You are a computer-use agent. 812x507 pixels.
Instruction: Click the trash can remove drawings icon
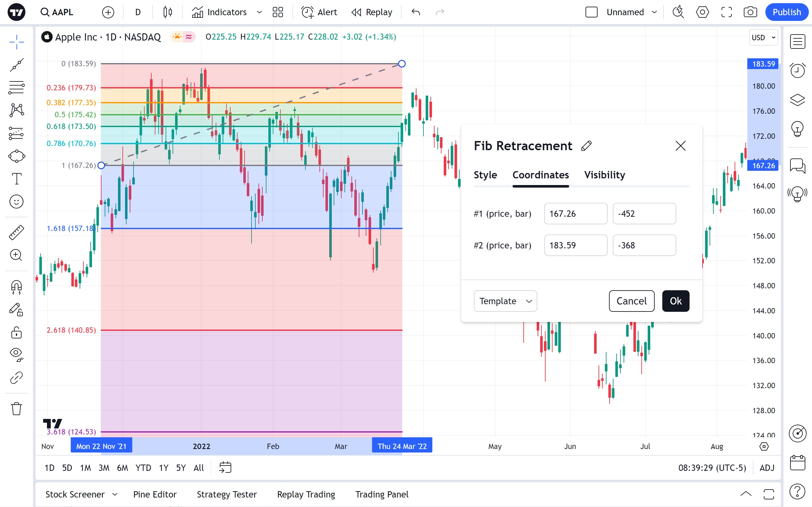[16, 409]
